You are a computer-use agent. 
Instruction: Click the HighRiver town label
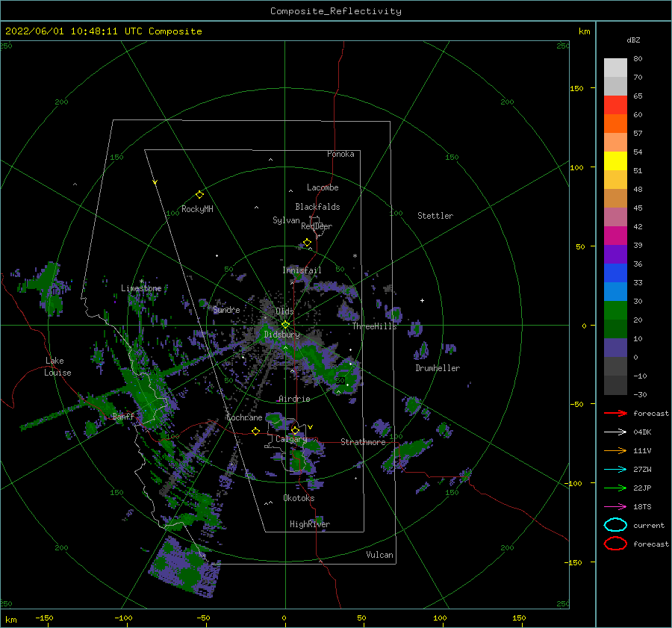click(x=310, y=524)
